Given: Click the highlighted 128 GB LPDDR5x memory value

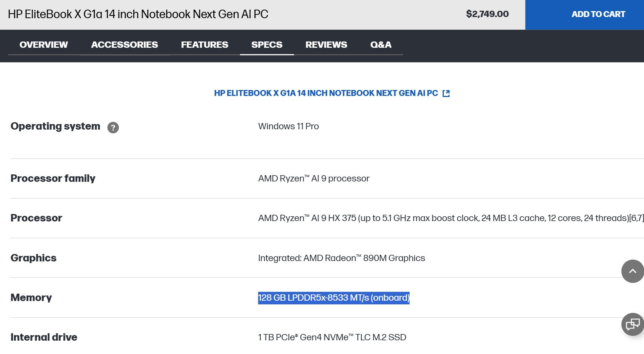Looking at the screenshot, I should coord(334,298).
